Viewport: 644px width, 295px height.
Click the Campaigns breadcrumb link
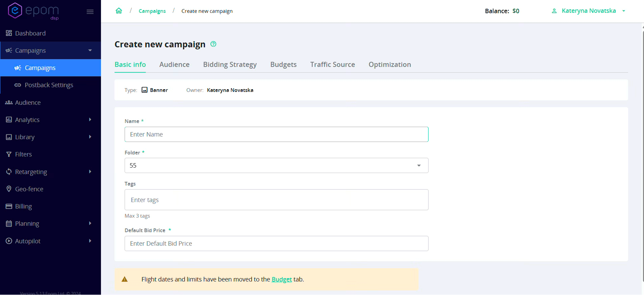[152, 11]
